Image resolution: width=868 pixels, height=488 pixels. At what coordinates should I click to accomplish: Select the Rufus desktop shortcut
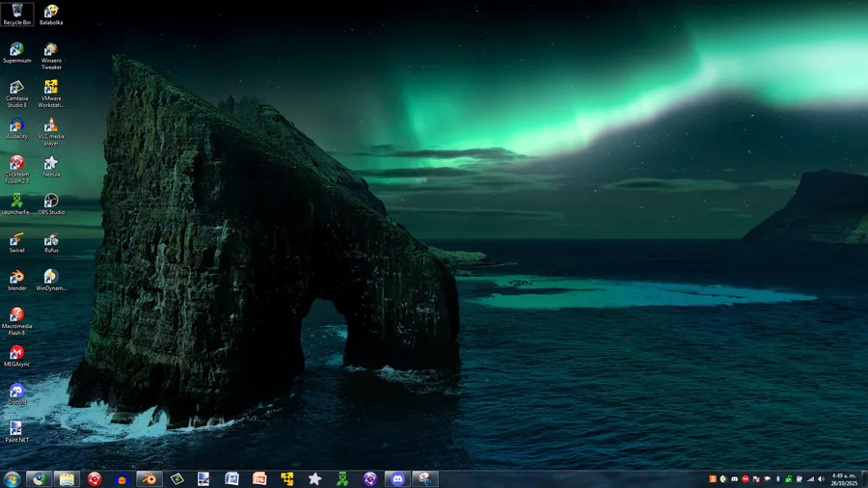(x=51, y=242)
